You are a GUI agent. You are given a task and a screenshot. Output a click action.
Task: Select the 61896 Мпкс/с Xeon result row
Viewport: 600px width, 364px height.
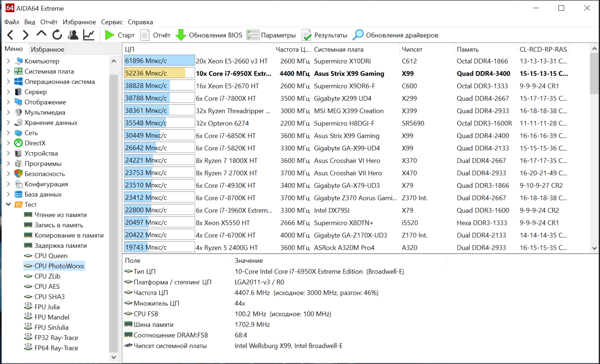pyautogui.click(x=231, y=61)
